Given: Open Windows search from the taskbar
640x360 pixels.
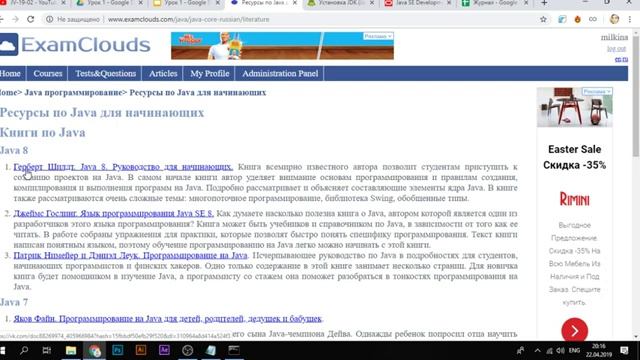Looking at the screenshot, I should tap(24, 350).
